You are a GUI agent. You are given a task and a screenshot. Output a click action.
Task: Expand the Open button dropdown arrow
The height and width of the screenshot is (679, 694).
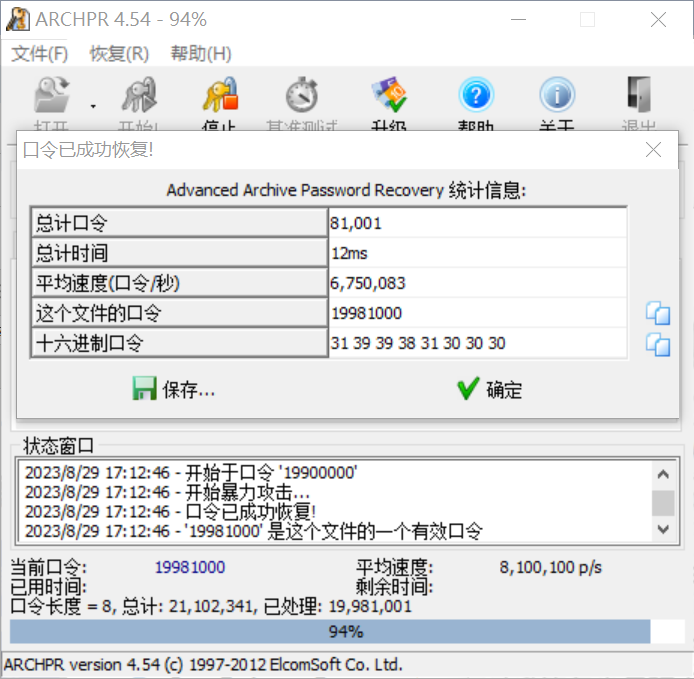click(x=93, y=106)
